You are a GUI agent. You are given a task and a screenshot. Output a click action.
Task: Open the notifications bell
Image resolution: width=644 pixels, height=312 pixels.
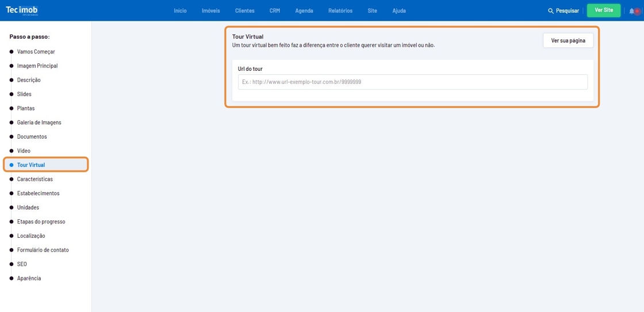point(632,11)
